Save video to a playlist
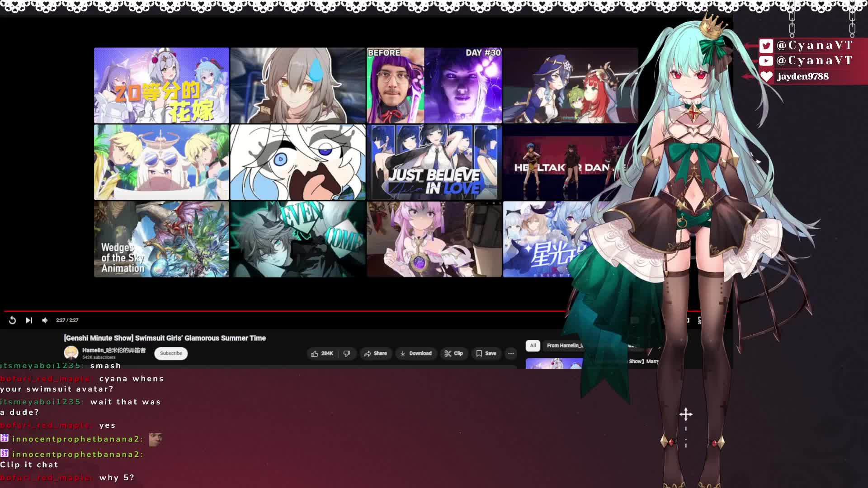This screenshot has width=868, height=488. pos(486,353)
